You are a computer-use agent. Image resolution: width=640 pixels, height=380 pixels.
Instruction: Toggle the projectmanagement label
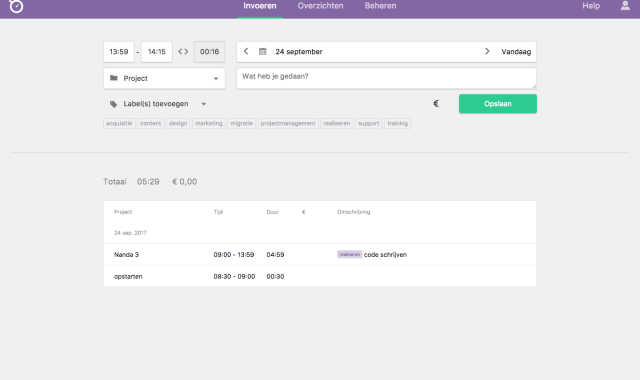(288, 123)
